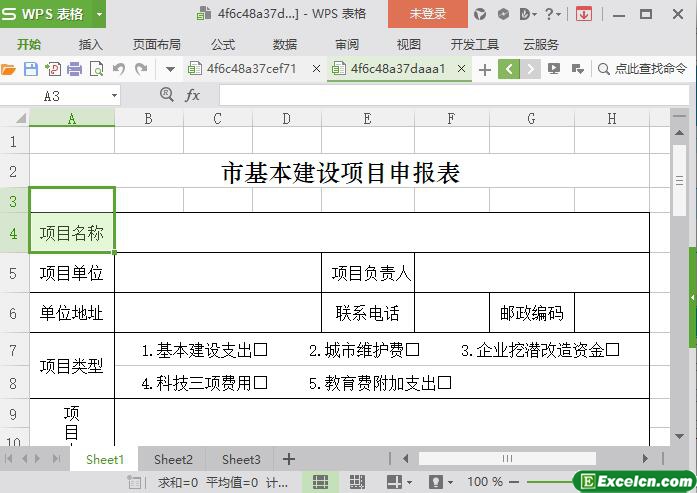
Task: Jump to first sheet navigation arrow
Action: coord(8,459)
